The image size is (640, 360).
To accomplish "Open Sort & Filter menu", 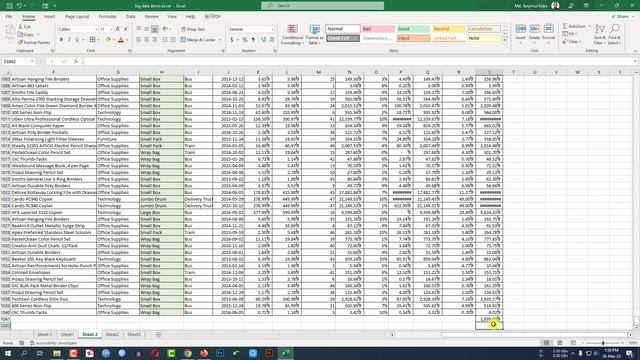I will (x=600, y=34).
